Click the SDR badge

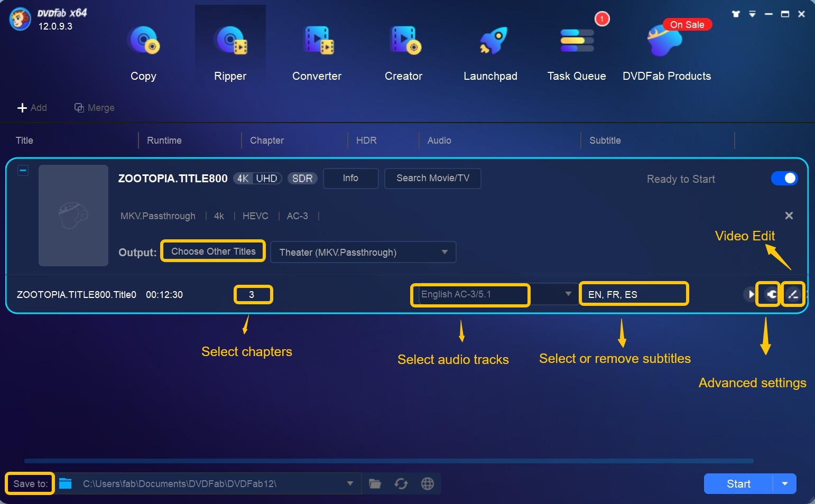tap(302, 179)
